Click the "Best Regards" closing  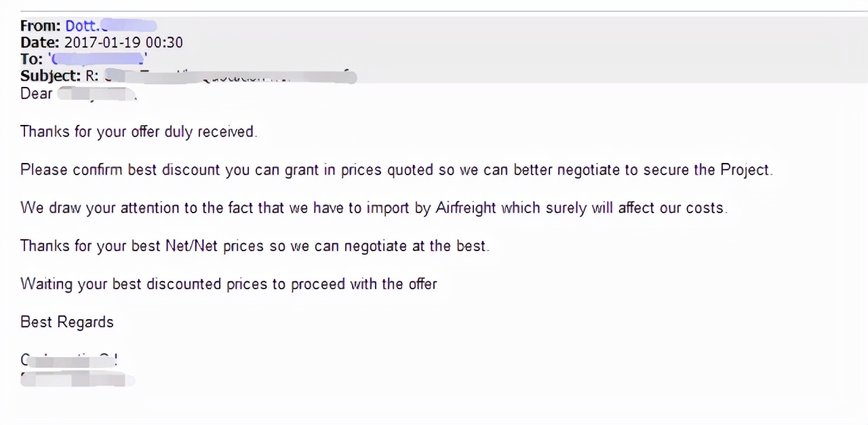pyautogui.click(x=67, y=322)
